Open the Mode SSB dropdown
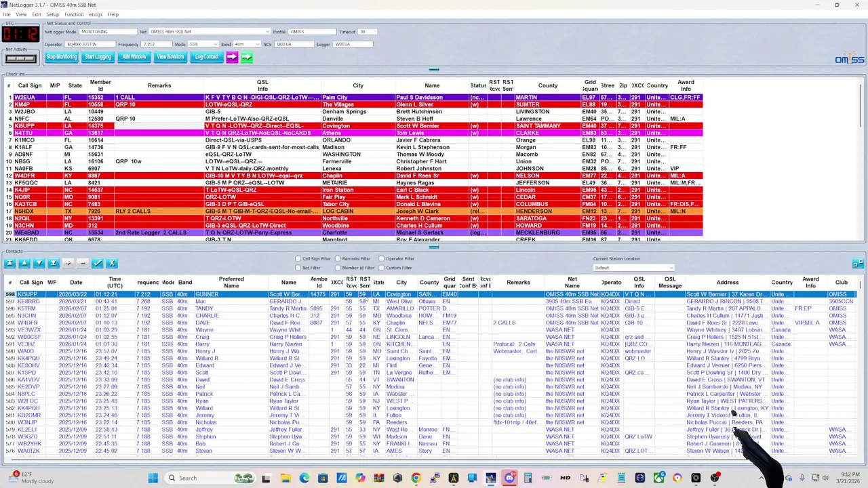Screen dimensions: 868x488 click(x=203, y=44)
